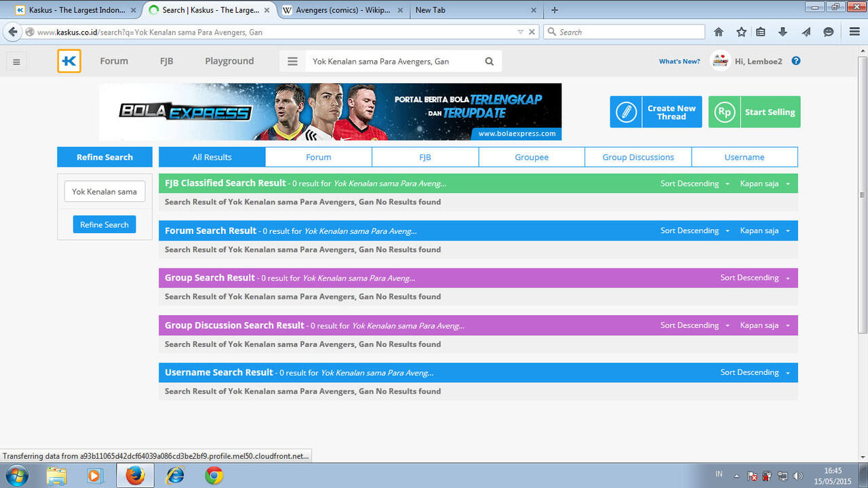Switch to Group Discussions tab

[x=638, y=157]
